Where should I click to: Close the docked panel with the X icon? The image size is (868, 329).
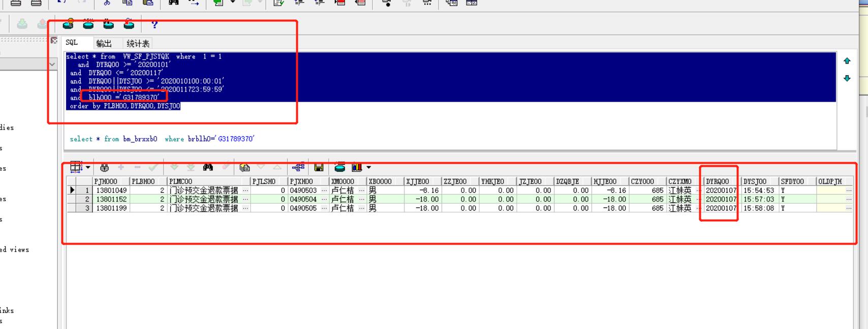coord(54,41)
